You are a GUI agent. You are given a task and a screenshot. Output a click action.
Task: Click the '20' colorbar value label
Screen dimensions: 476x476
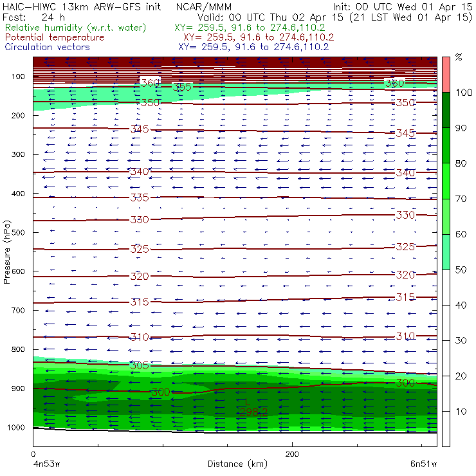click(x=461, y=376)
